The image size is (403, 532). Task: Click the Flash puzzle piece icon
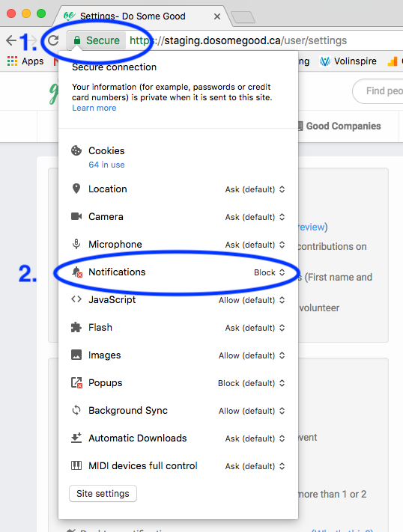(x=76, y=328)
